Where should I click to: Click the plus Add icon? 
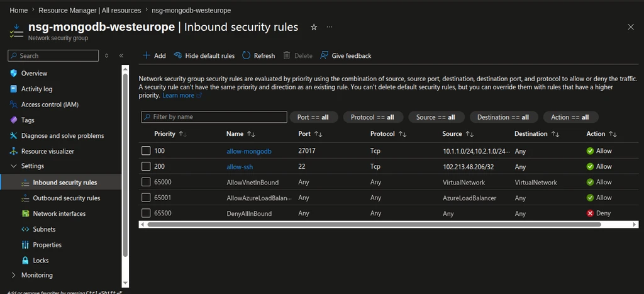click(x=146, y=55)
